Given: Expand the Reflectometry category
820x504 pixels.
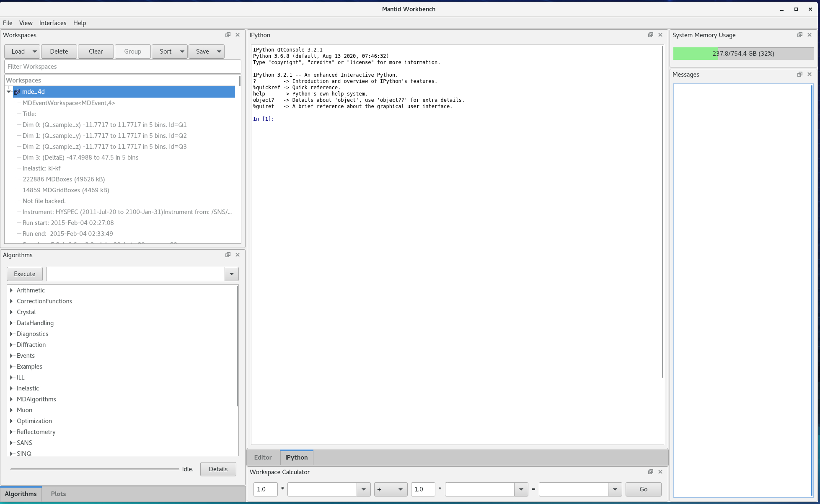Looking at the screenshot, I should pos(11,432).
